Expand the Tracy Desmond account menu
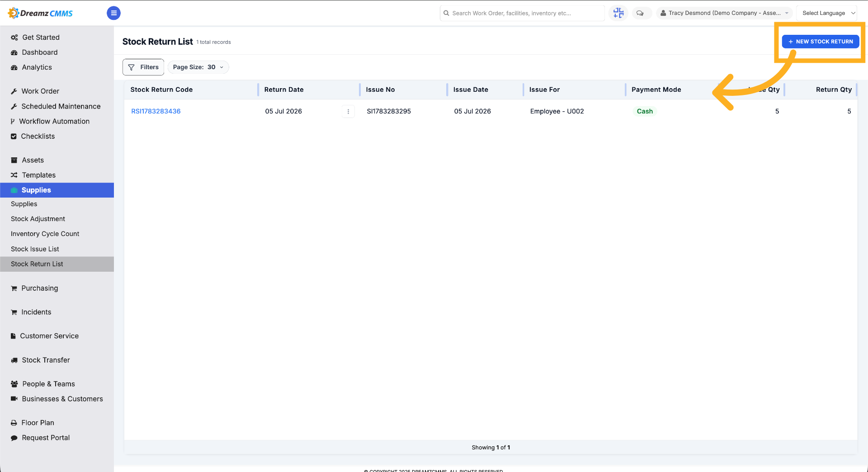This screenshot has height=472, width=868. pos(724,13)
